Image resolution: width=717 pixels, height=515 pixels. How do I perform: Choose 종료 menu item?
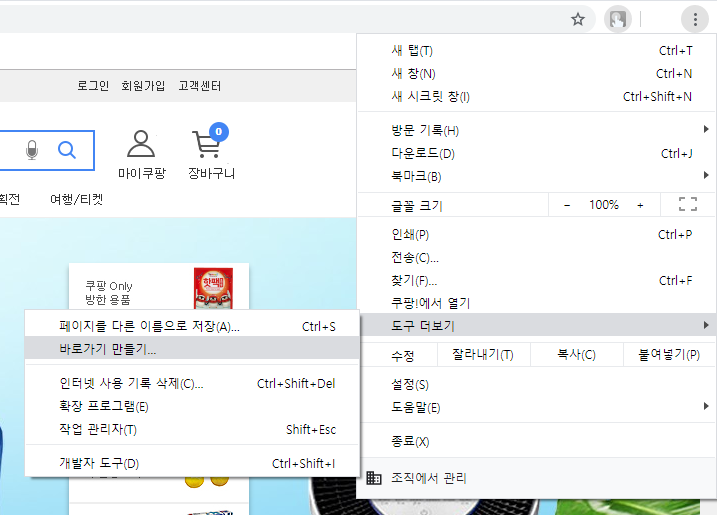point(536,441)
